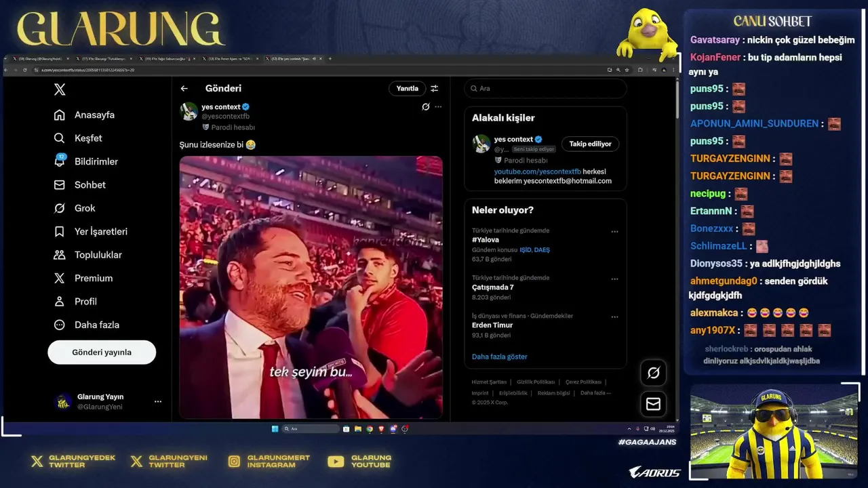The width and height of the screenshot is (868, 488).
Task: Open the Çatışmada 7 trending topic
Action: click(492, 287)
